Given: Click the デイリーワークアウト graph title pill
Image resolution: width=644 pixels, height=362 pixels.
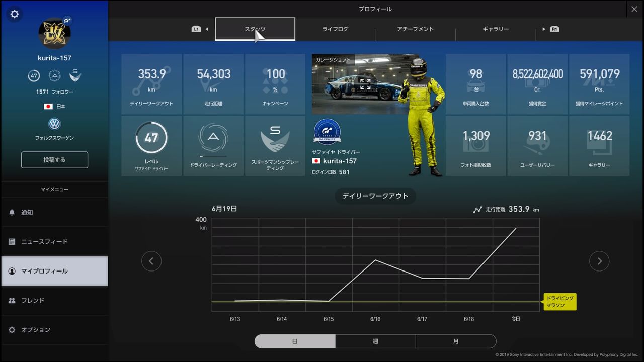Looking at the screenshot, I should (375, 196).
